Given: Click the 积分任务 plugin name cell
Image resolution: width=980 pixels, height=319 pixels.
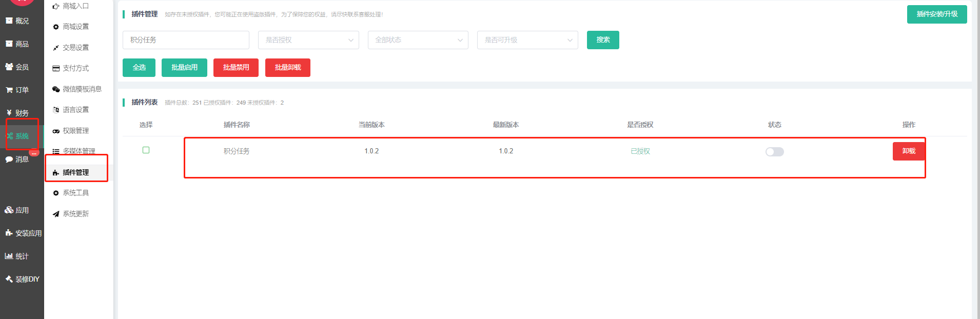Looking at the screenshot, I should (237, 151).
